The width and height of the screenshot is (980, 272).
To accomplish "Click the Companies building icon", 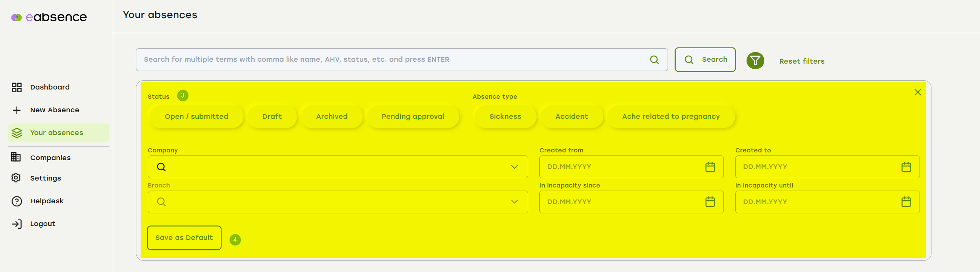I will tap(16, 157).
